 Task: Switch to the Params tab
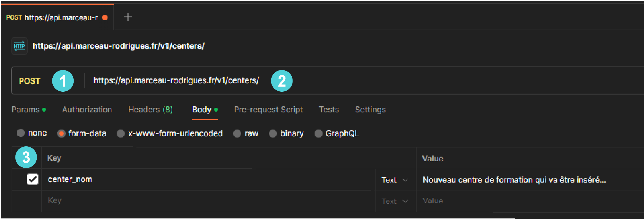point(26,110)
